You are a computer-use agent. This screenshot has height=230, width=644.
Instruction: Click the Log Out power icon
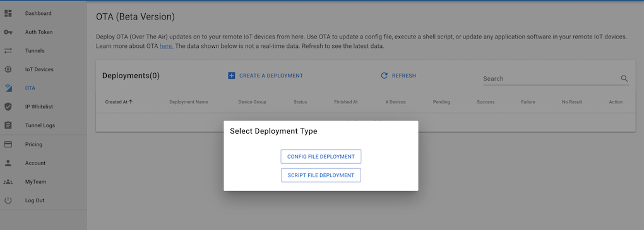[8, 200]
